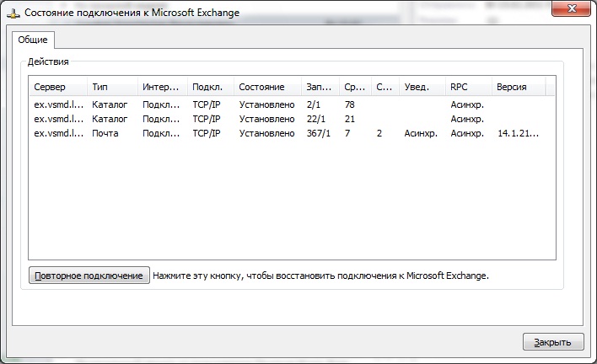Click Установлено in the Почта row
597x364 pixels.
(267, 133)
